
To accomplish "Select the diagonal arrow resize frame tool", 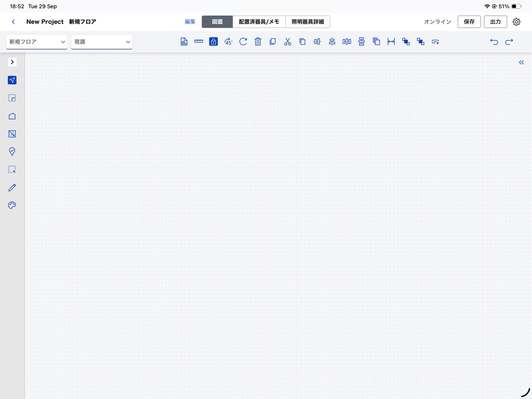I will 12,134.
